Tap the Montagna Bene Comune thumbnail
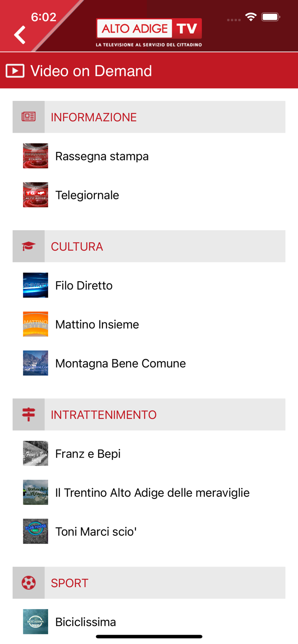This screenshot has width=298, height=644. pyautogui.click(x=36, y=363)
